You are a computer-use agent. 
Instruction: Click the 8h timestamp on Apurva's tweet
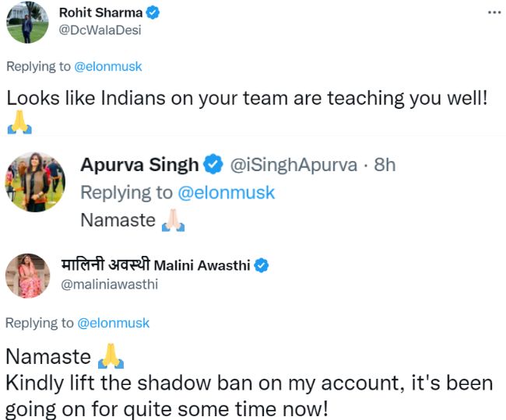click(x=384, y=165)
